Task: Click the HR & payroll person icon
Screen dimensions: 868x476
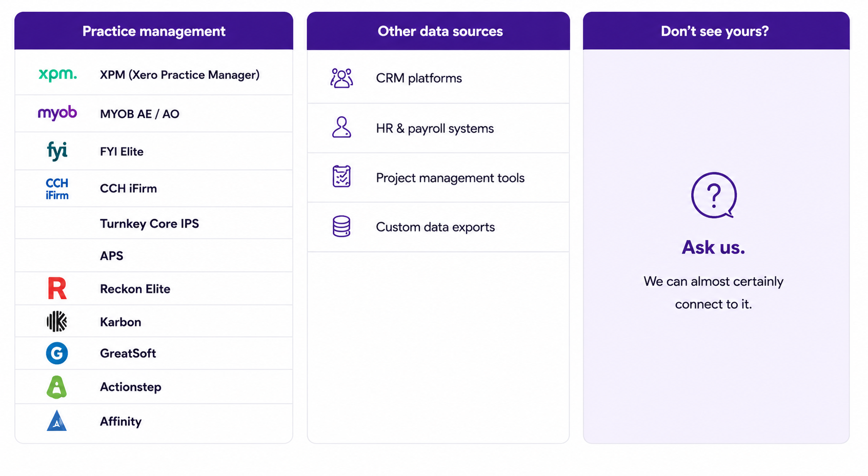Action: point(341,128)
